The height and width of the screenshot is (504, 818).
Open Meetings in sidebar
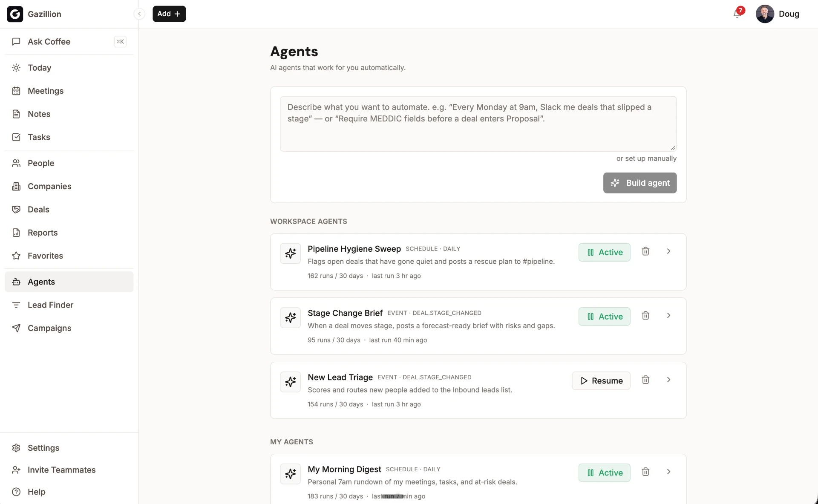pos(69,91)
